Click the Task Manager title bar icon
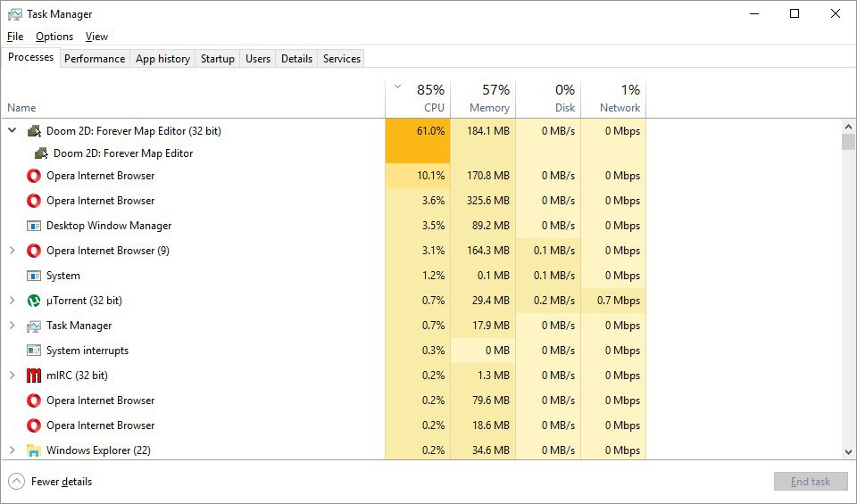The width and height of the screenshot is (857, 504). click(15, 14)
